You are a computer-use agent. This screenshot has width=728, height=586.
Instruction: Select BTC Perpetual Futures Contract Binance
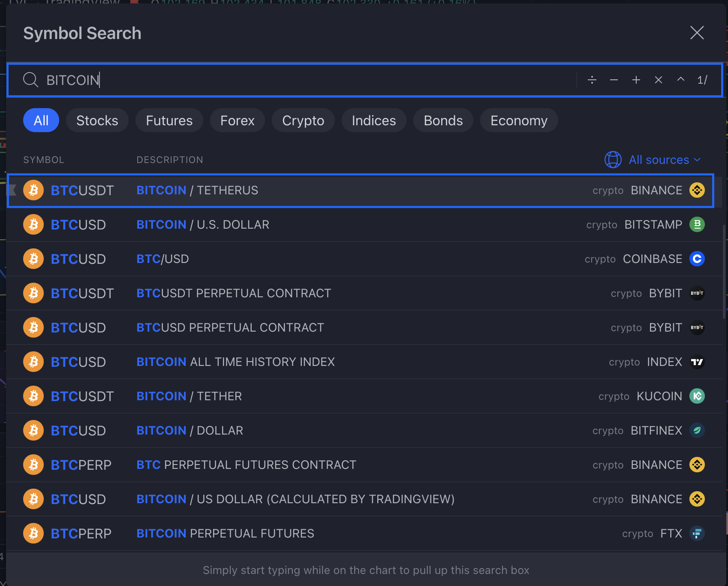364,465
